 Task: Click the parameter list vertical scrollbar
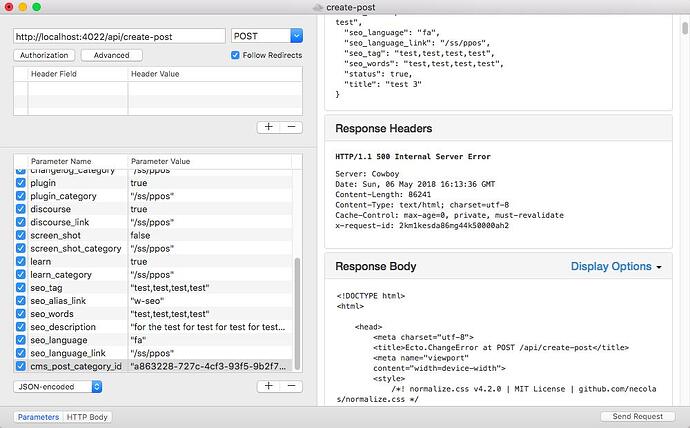[x=297, y=313]
